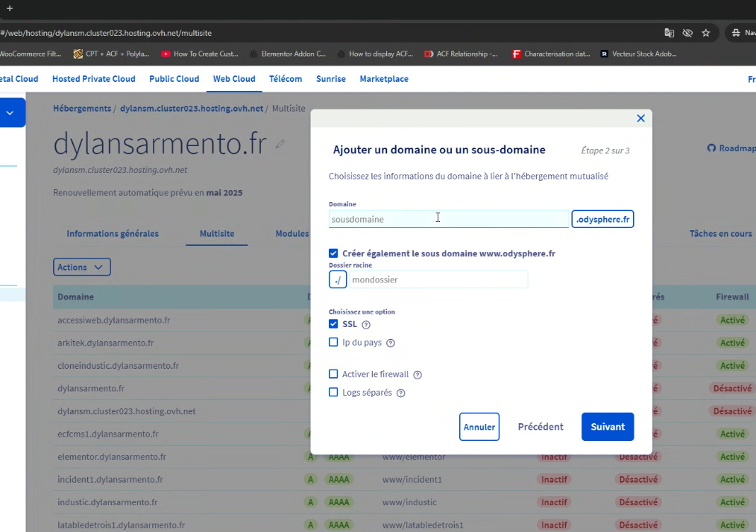Click the SSL help question mark icon

(366, 325)
